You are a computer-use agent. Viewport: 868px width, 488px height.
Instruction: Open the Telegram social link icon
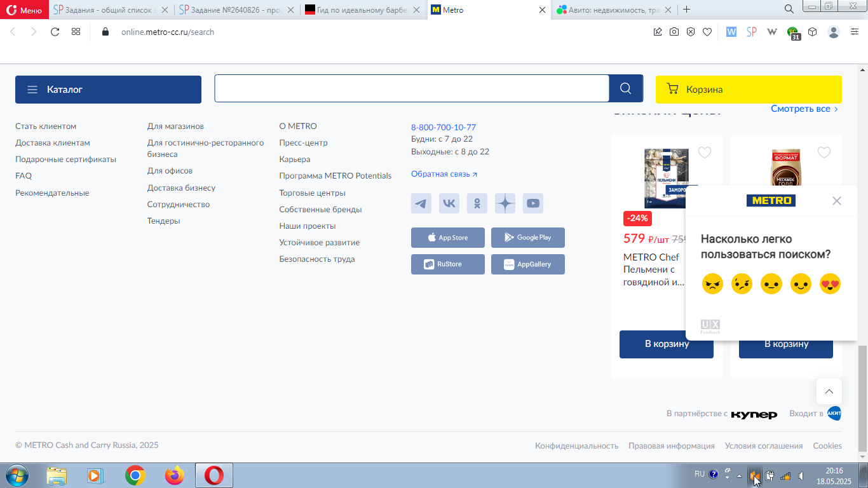click(x=421, y=203)
